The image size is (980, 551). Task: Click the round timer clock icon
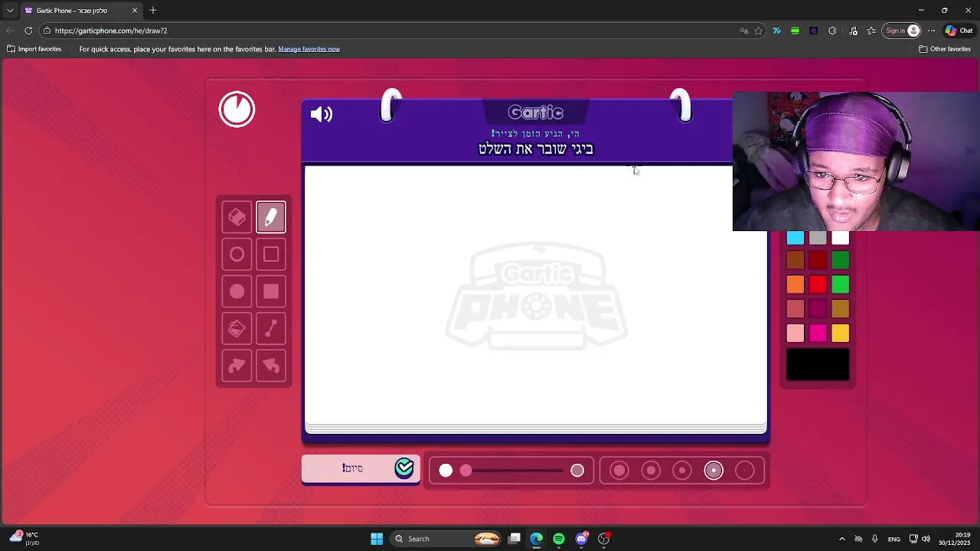(x=237, y=109)
